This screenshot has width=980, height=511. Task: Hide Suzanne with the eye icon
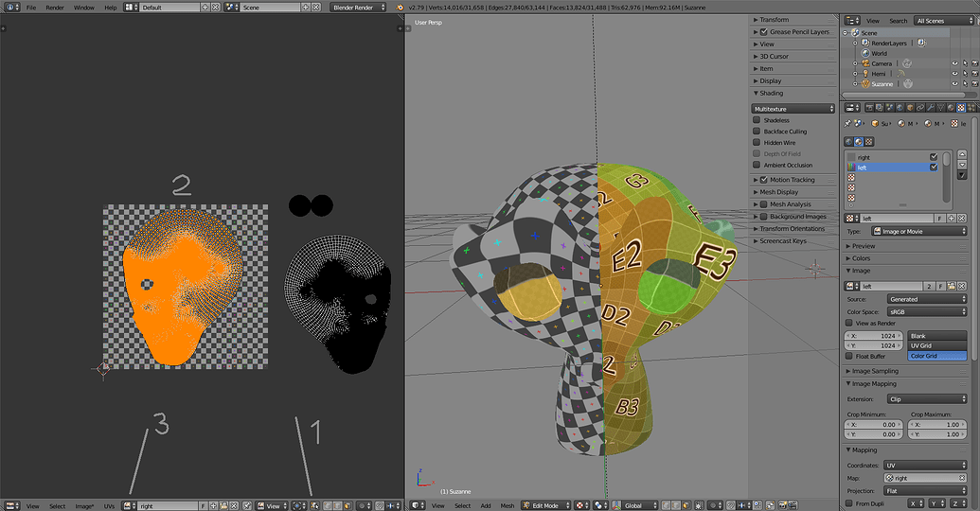pyautogui.click(x=954, y=83)
